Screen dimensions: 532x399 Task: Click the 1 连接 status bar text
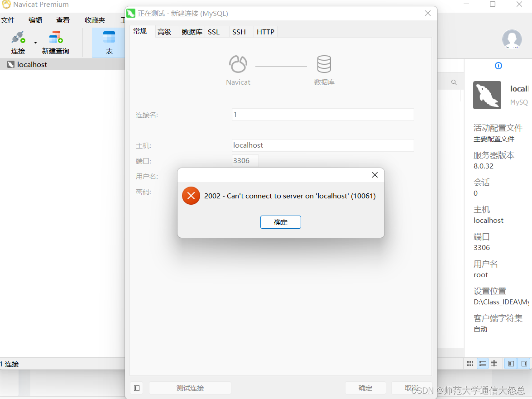pos(10,364)
